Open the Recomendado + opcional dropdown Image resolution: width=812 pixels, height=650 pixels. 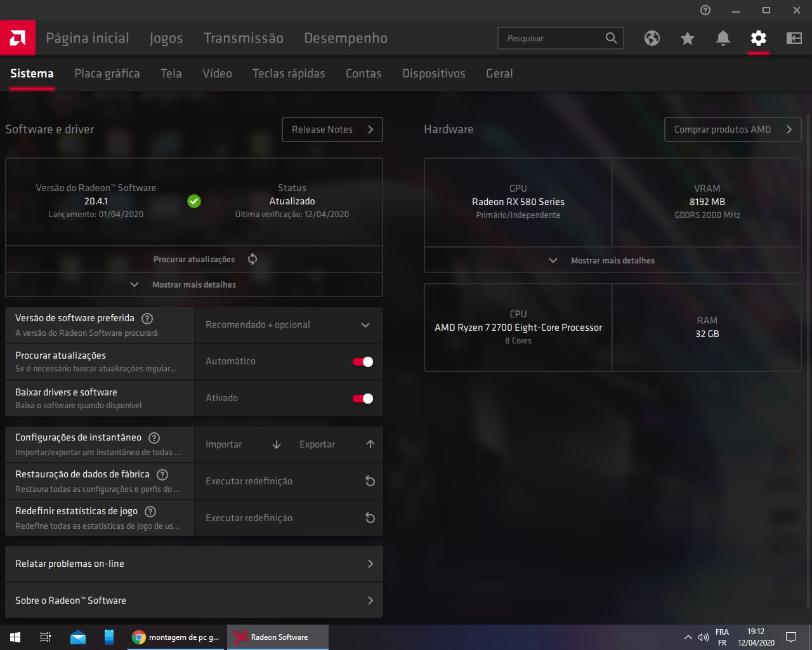tap(289, 325)
